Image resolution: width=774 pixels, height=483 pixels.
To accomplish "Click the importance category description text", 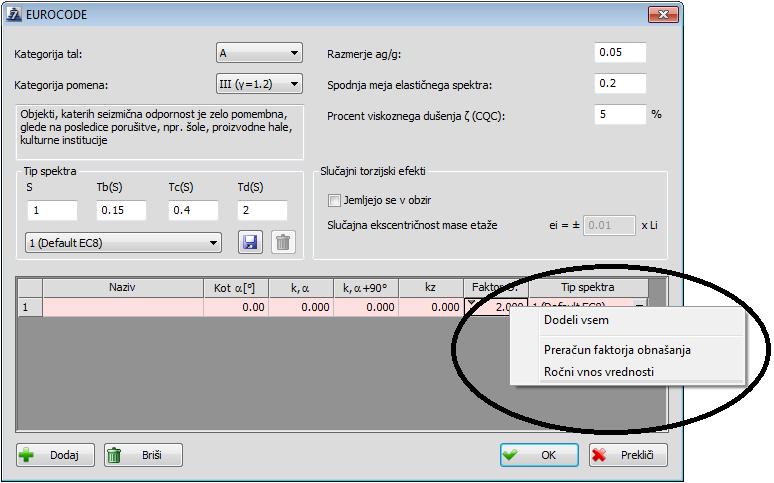I will coord(156,127).
